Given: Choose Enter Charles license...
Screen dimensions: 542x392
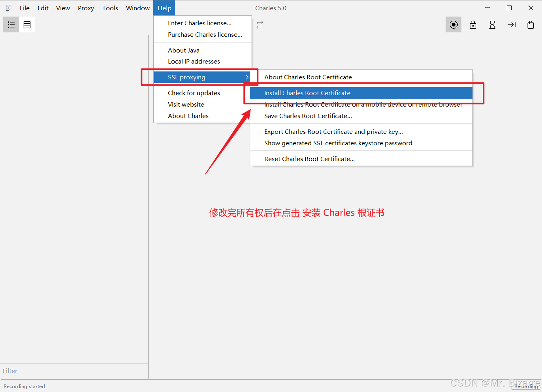Looking at the screenshot, I should [x=203, y=23].
